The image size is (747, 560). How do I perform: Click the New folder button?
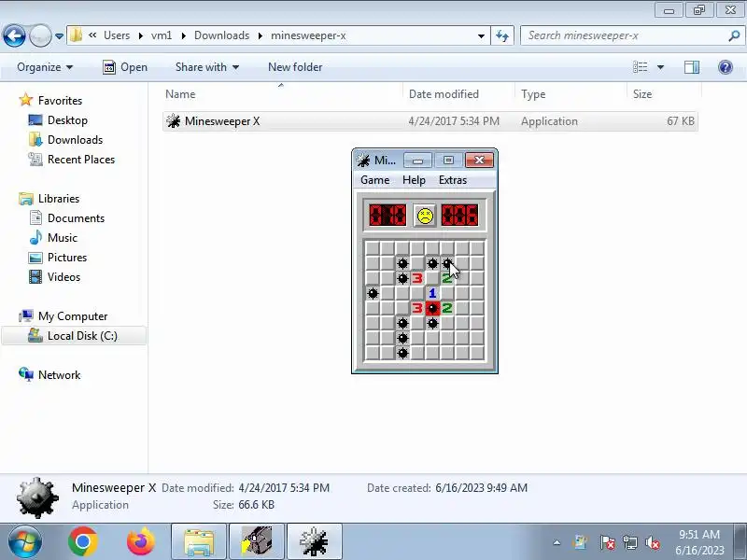click(295, 67)
